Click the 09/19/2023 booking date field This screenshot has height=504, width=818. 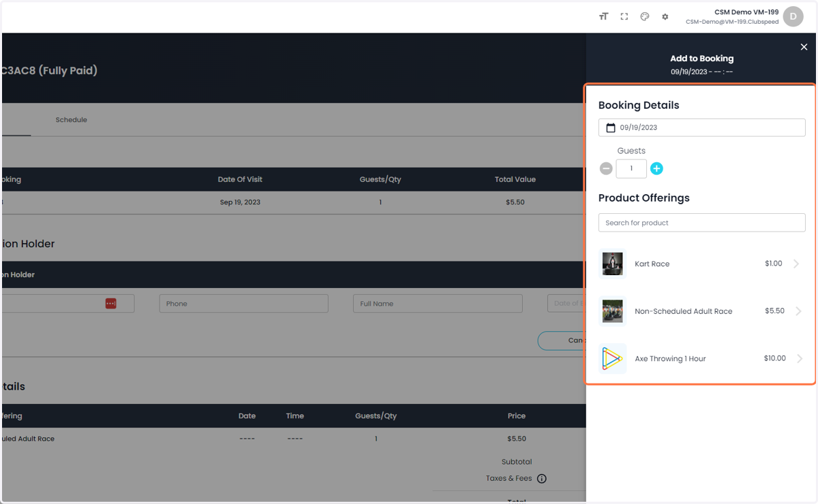click(701, 127)
